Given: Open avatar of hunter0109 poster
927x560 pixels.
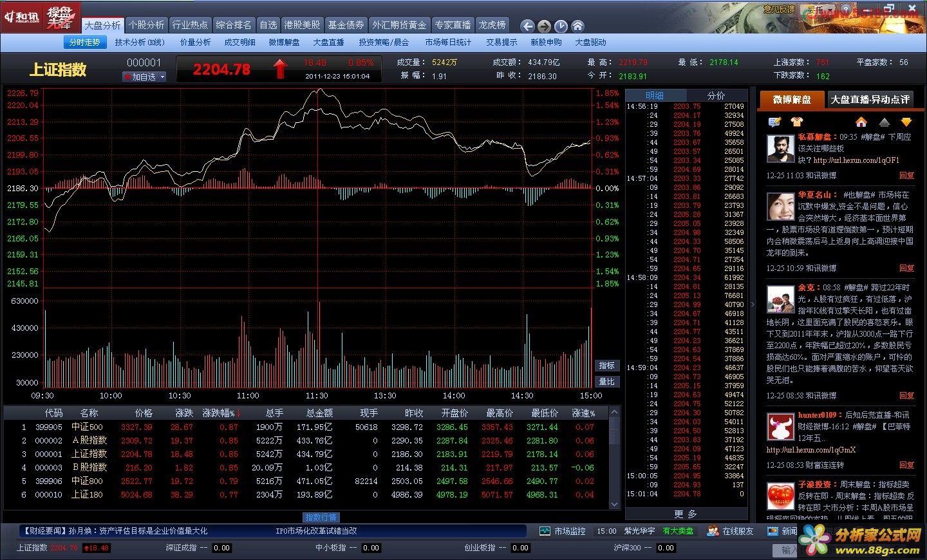Looking at the screenshot, I should (x=780, y=427).
